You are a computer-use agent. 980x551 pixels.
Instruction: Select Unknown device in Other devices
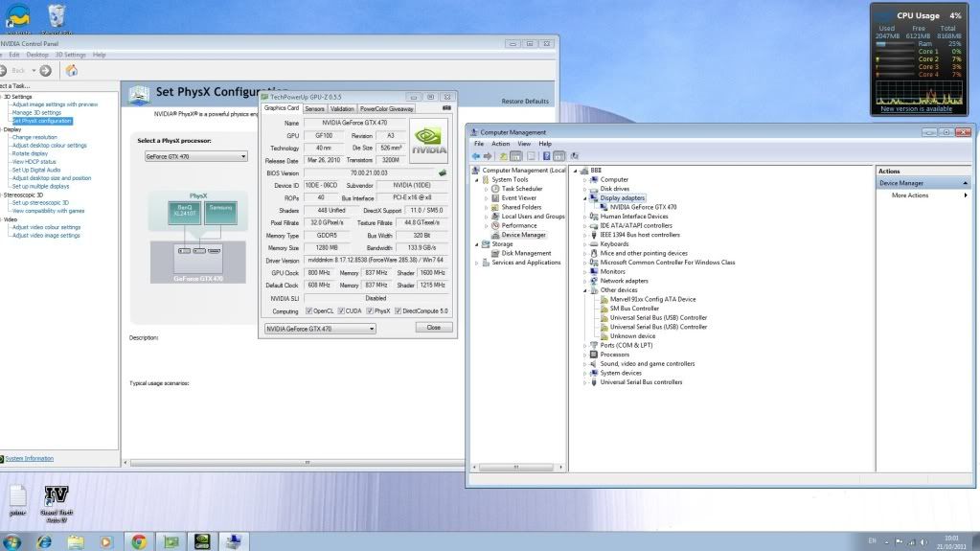tap(632, 335)
